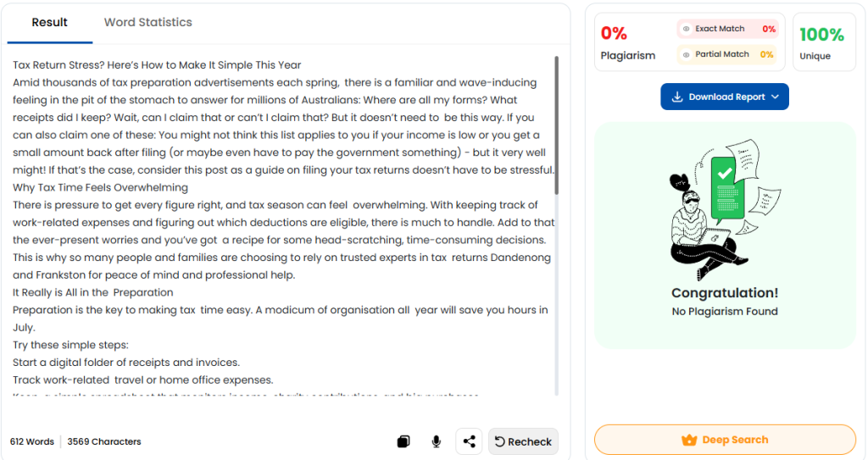Toggle the Partial Match eye icon
The image size is (868, 460).
687,54
